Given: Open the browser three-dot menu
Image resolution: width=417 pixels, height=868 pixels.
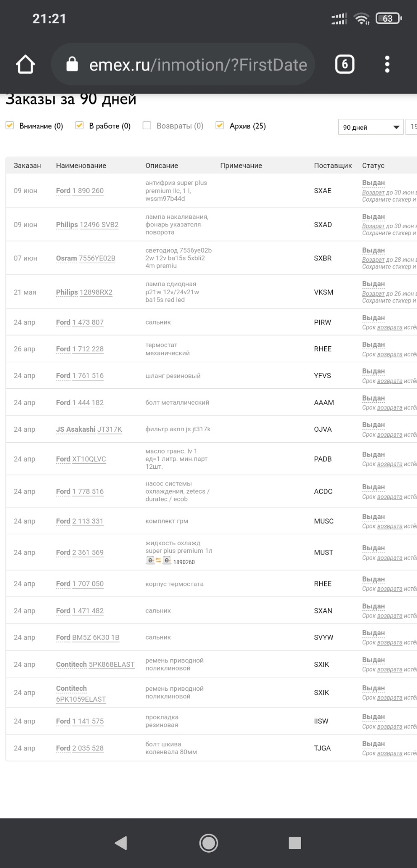Looking at the screenshot, I should 387,65.
